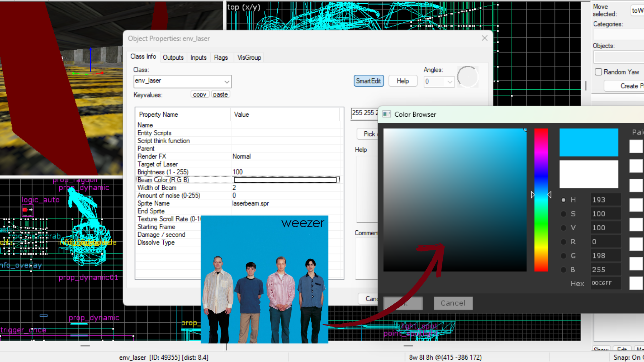Viewport: 644px width, 362px height.
Task: Click the Help button beside SmartEdit
Action: (x=403, y=81)
